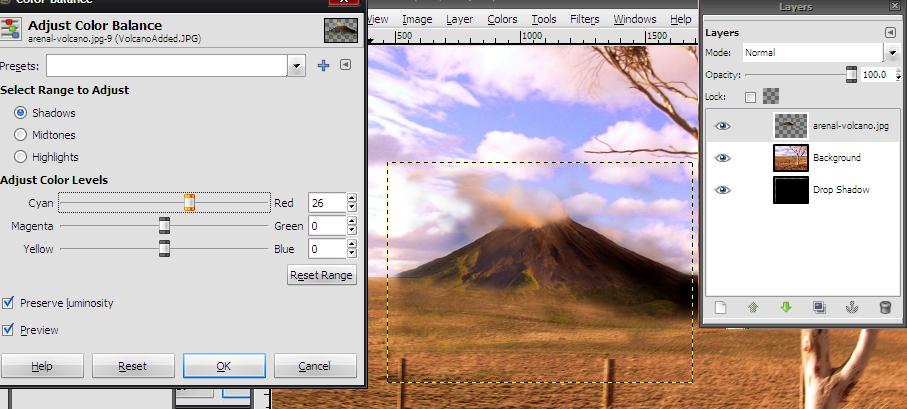Open the layer Mode dropdown
The height and width of the screenshot is (409, 907).
[891, 53]
